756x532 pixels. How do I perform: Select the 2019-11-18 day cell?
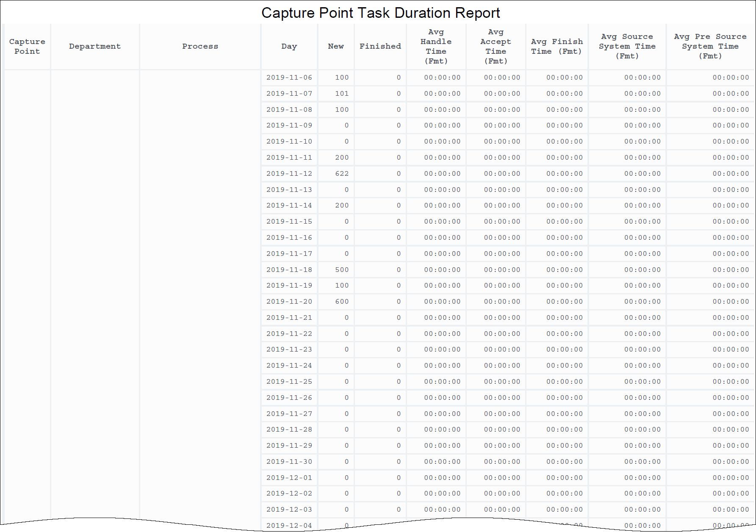pos(289,270)
